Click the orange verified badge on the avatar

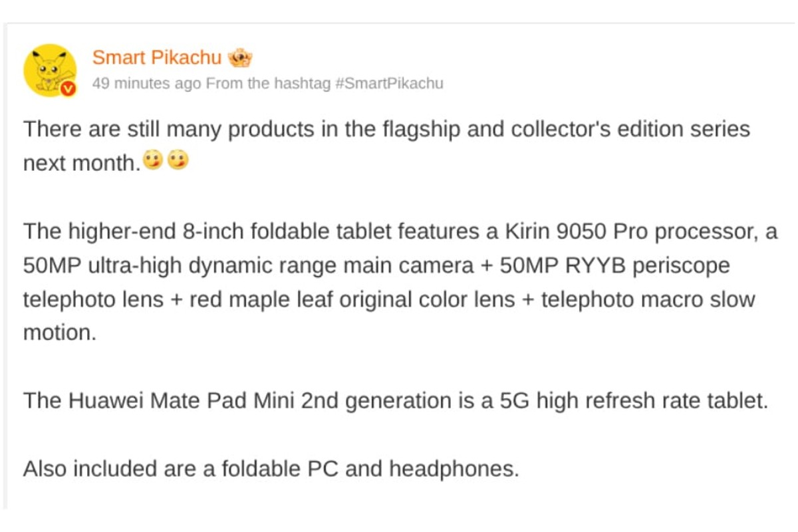coord(68,88)
